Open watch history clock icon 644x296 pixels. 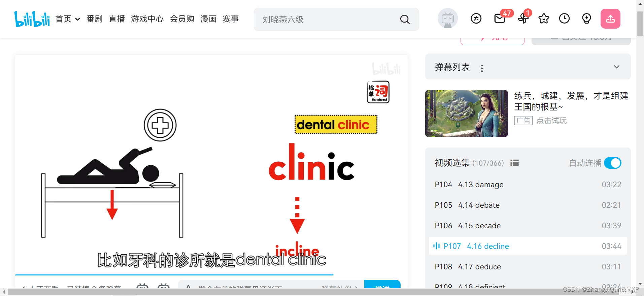click(564, 19)
